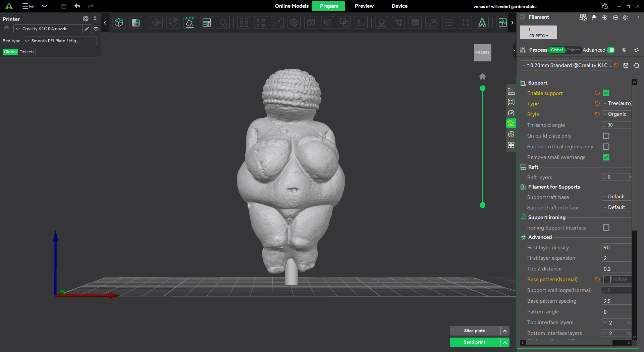Click the Quality category icon in side strip
The width and height of the screenshot is (644, 352).
tap(511, 91)
